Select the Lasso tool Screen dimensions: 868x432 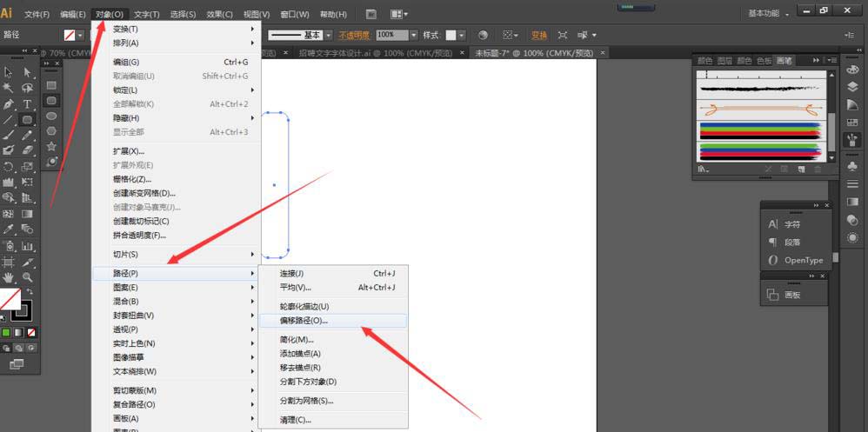point(27,88)
